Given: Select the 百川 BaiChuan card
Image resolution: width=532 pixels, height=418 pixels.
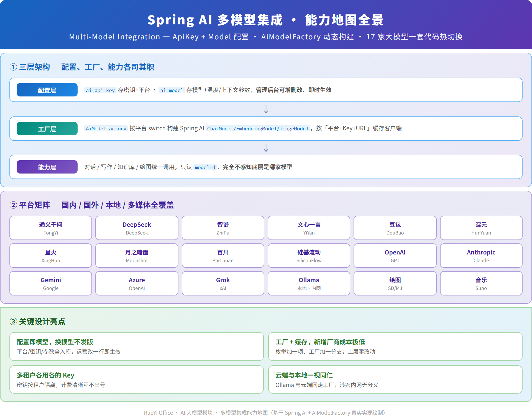Looking at the screenshot, I should point(223,256).
